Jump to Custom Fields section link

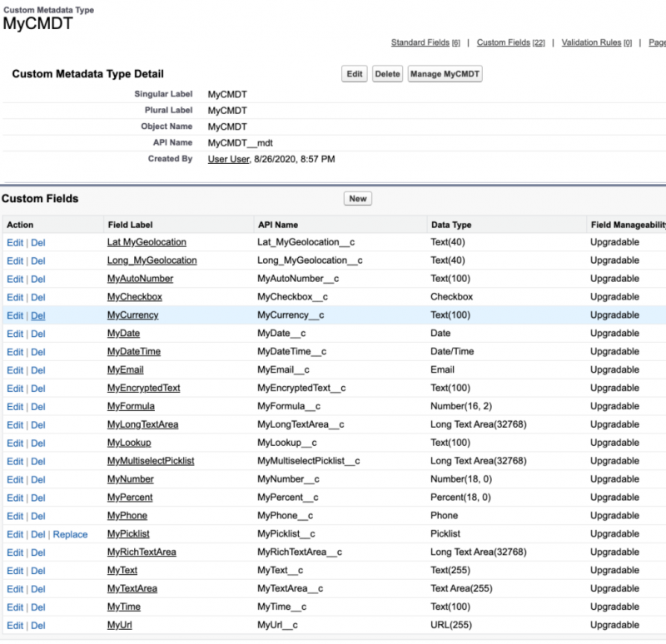pos(510,42)
